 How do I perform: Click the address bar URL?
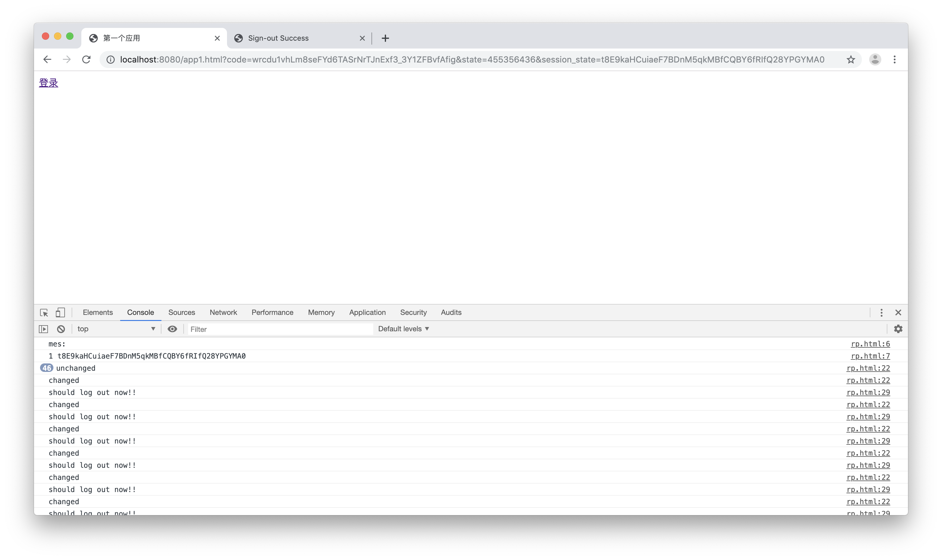click(x=472, y=60)
